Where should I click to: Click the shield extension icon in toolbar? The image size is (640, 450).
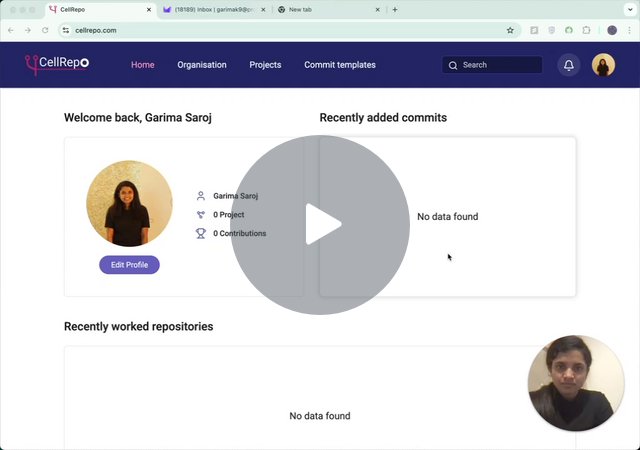pos(551,30)
